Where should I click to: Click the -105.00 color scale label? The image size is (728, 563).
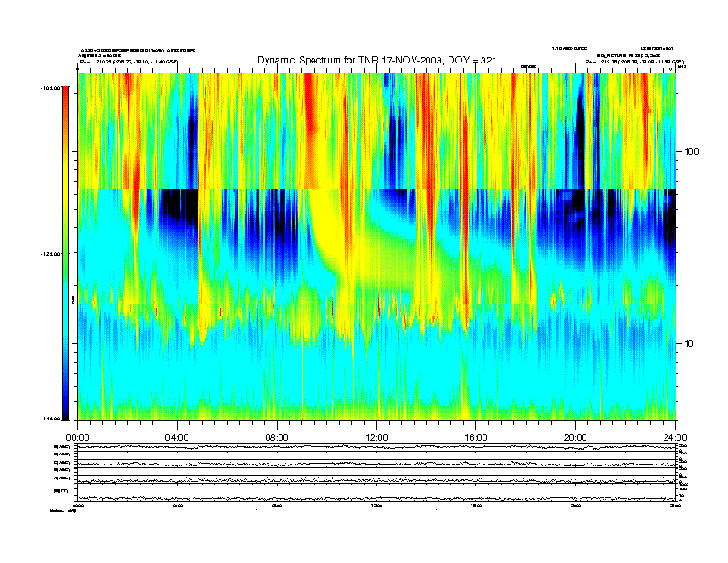pyautogui.click(x=51, y=87)
